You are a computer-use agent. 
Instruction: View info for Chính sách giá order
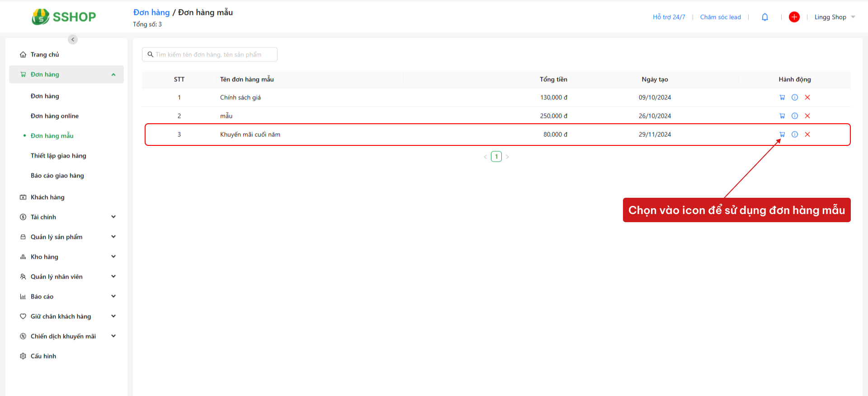point(795,98)
